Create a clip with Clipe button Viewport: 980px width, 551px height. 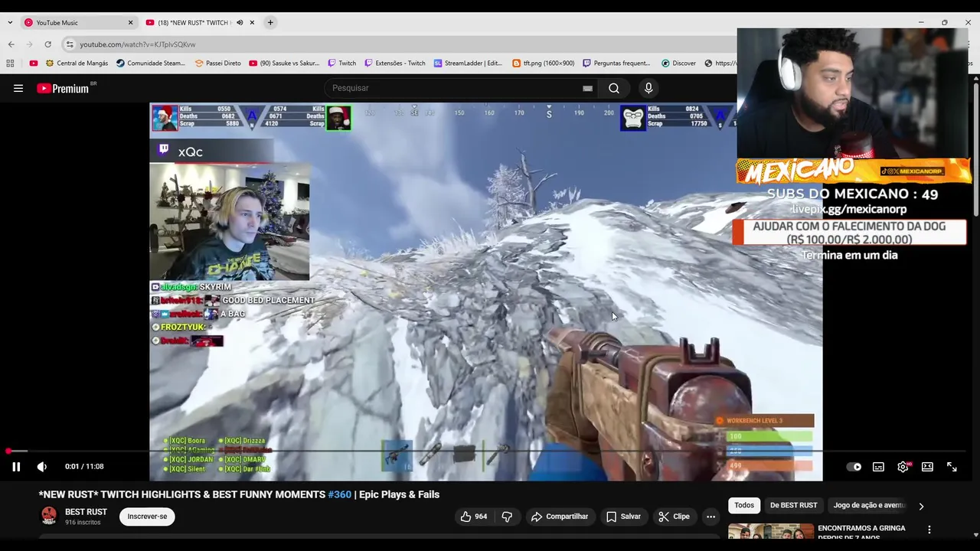point(674,517)
